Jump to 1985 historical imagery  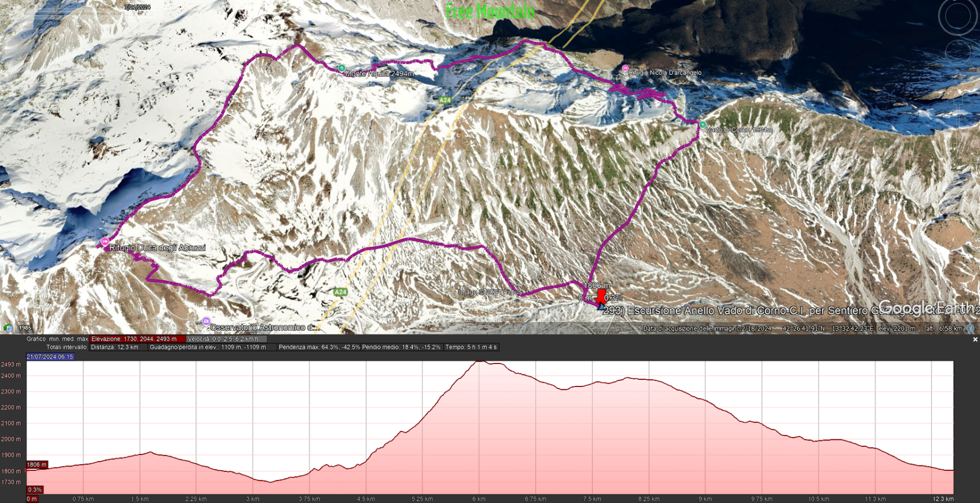tap(25, 328)
